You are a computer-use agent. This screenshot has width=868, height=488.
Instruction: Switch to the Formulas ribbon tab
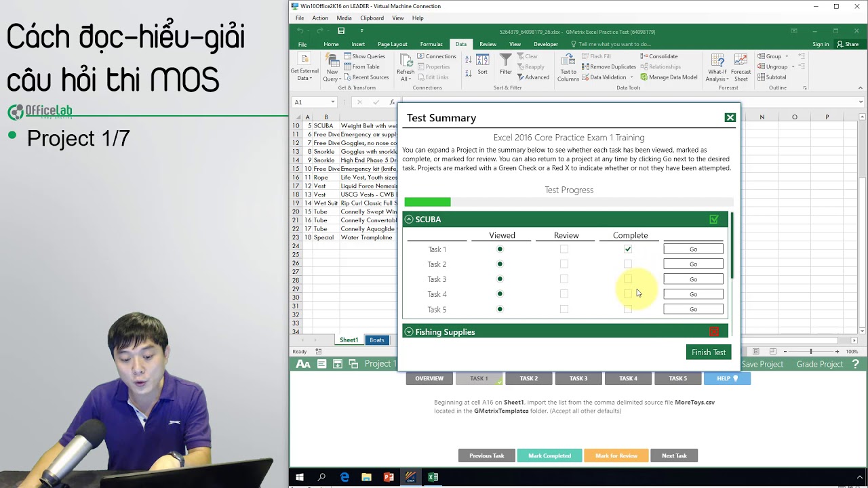coord(431,44)
